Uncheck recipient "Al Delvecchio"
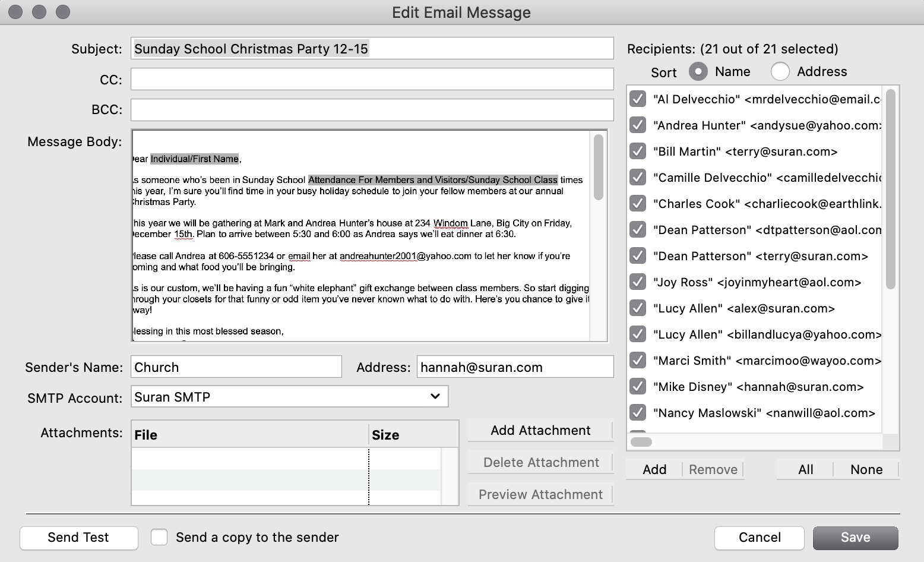 point(637,99)
